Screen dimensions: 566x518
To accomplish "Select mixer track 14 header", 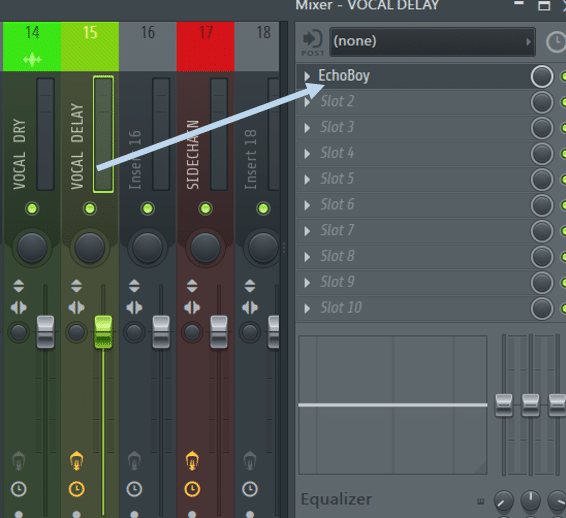I will coord(32,47).
